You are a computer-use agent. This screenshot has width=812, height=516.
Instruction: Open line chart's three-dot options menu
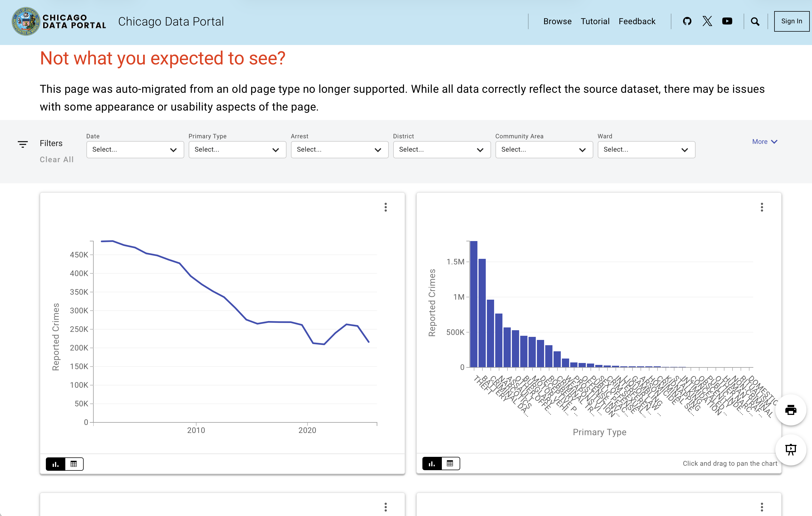point(385,207)
